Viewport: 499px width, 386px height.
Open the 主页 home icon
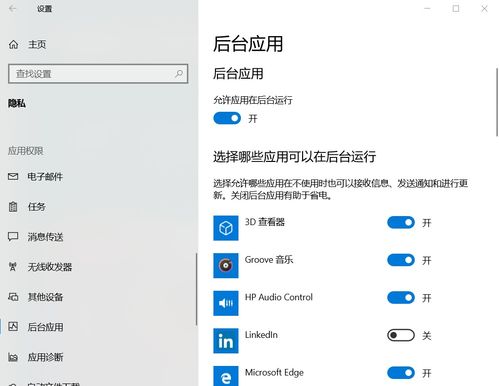tap(13, 44)
